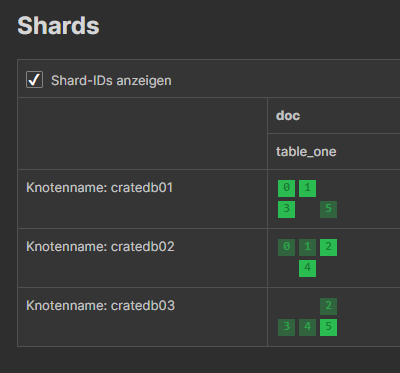Click the Knotenname: cratedb03 row label

(x=100, y=305)
